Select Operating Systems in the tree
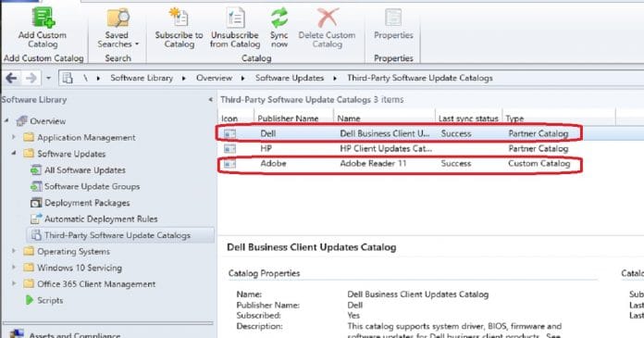Image resolution: width=644 pixels, height=338 pixels. tap(73, 251)
